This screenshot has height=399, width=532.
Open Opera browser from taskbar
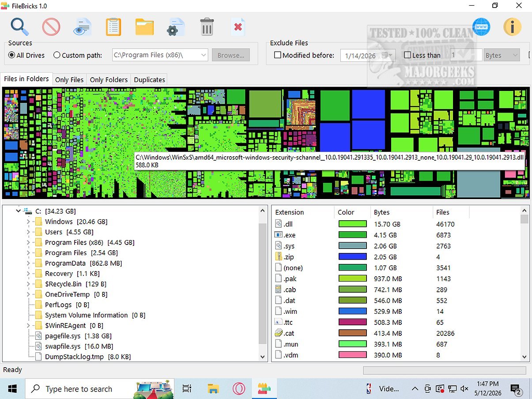(x=239, y=389)
